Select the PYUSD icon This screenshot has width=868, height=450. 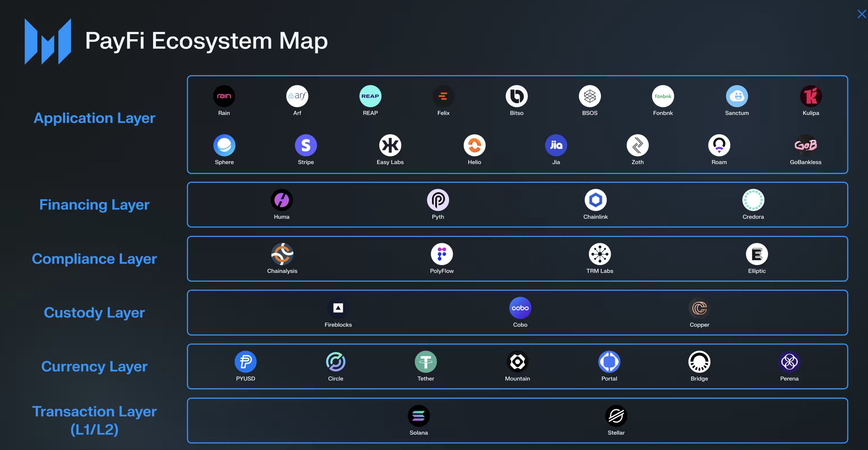click(246, 362)
